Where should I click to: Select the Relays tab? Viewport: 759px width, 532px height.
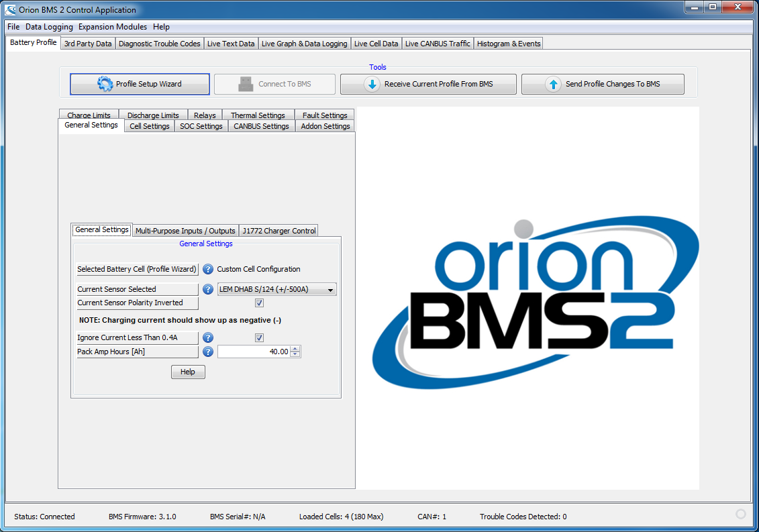click(205, 115)
